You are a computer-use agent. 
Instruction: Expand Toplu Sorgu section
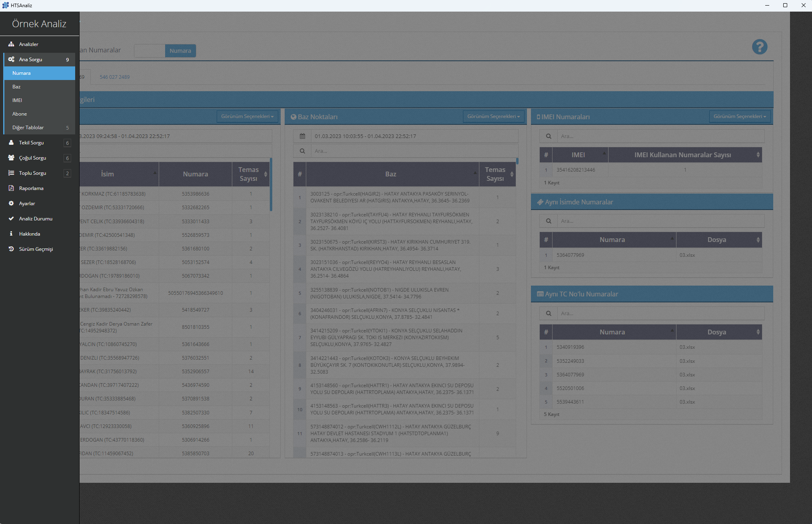coord(39,173)
